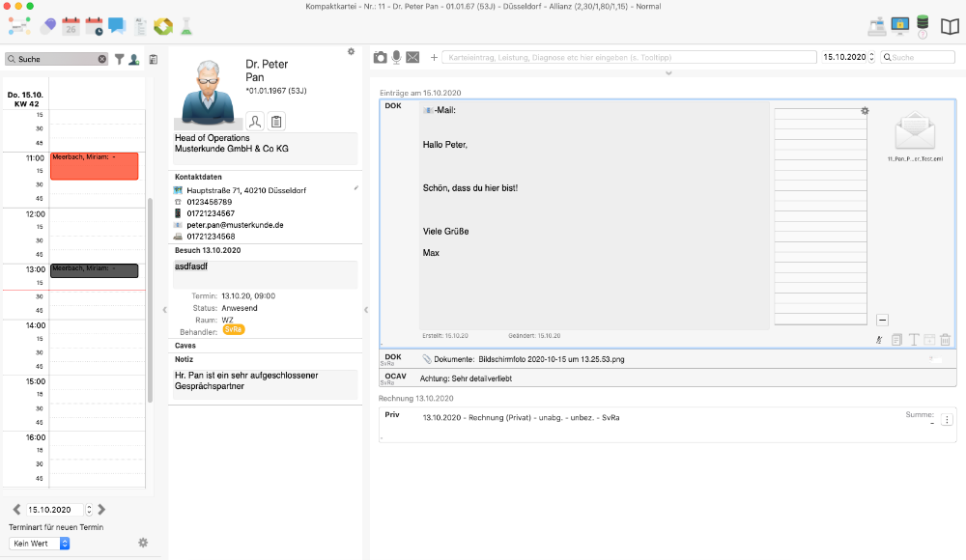The width and height of the screenshot is (966, 560).
Task: Click the calendar filter funnel icon
Action: click(x=120, y=60)
